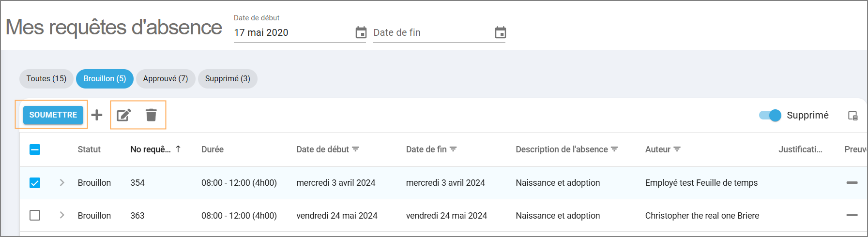This screenshot has width=868, height=237.
Task: Expand the request 354 row details
Action: 62,183
